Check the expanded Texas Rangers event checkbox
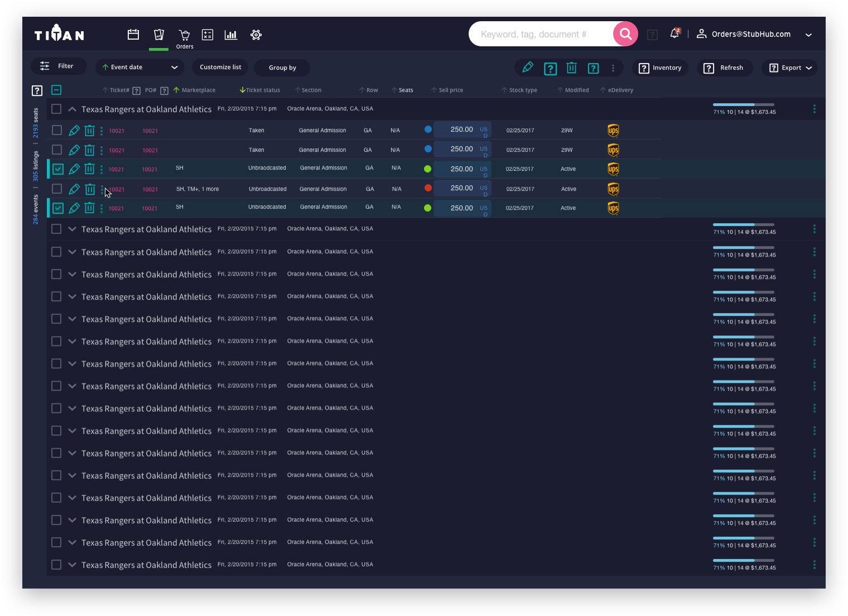 pos(56,109)
